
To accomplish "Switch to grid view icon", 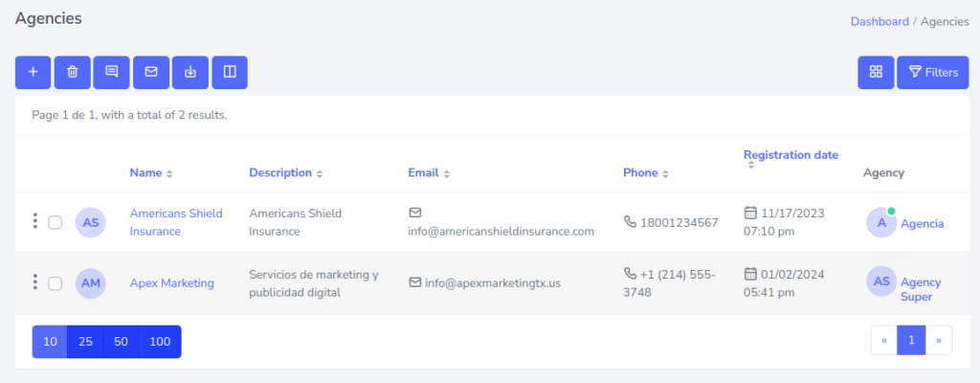I will (876, 72).
